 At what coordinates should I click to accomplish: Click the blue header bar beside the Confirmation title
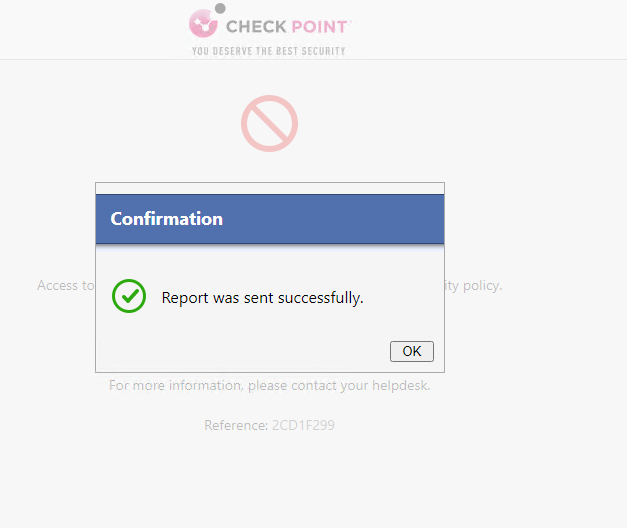coord(333,219)
